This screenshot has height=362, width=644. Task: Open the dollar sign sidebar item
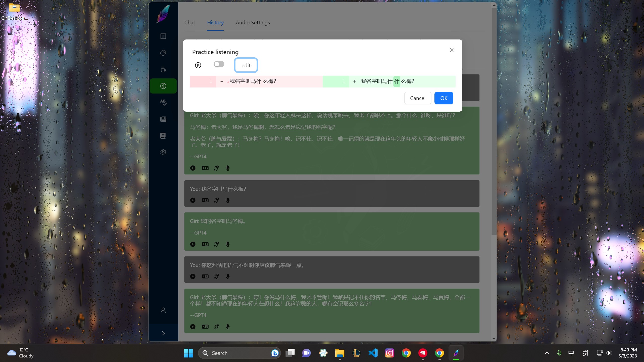[x=163, y=86]
